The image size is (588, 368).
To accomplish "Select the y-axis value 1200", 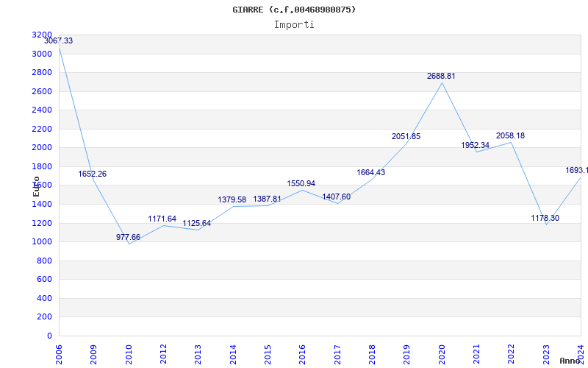I will coord(42,223).
